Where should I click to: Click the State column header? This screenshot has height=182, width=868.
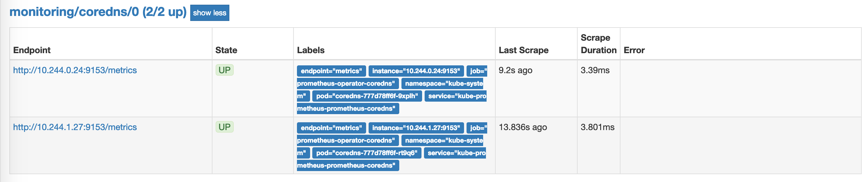(226, 50)
